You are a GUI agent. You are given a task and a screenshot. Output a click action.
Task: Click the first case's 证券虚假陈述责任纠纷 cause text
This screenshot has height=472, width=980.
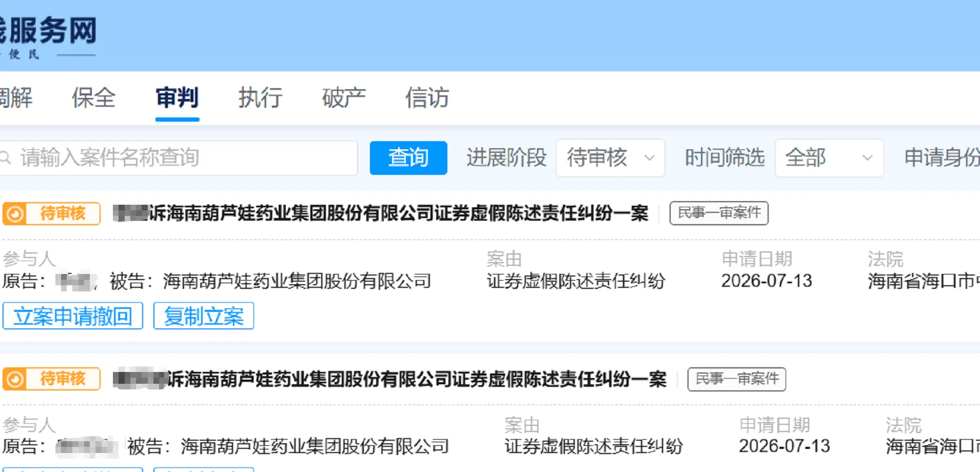pos(576,281)
